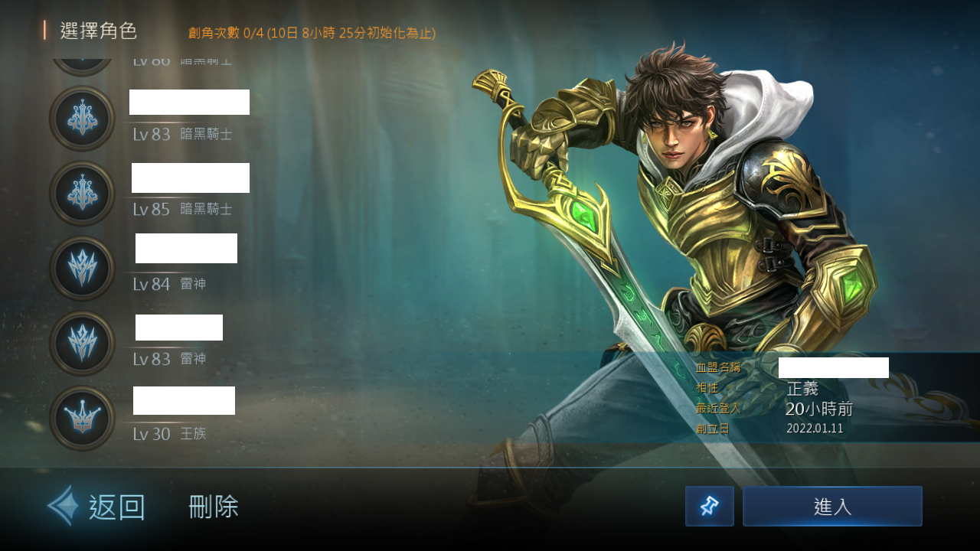Click the 最近登入 20小時前 info line
The image size is (980, 551).
pyautogui.click(x=774, y=409)
